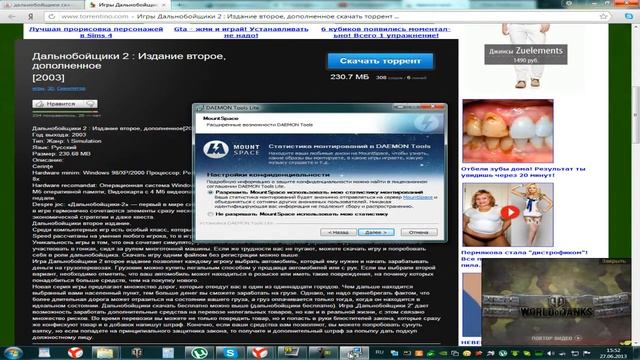Image resolution: width=640 pixels, height=360 pixels.
Task: Open the Zuelements jeans advertisement
Action: [x=526, y=57]
